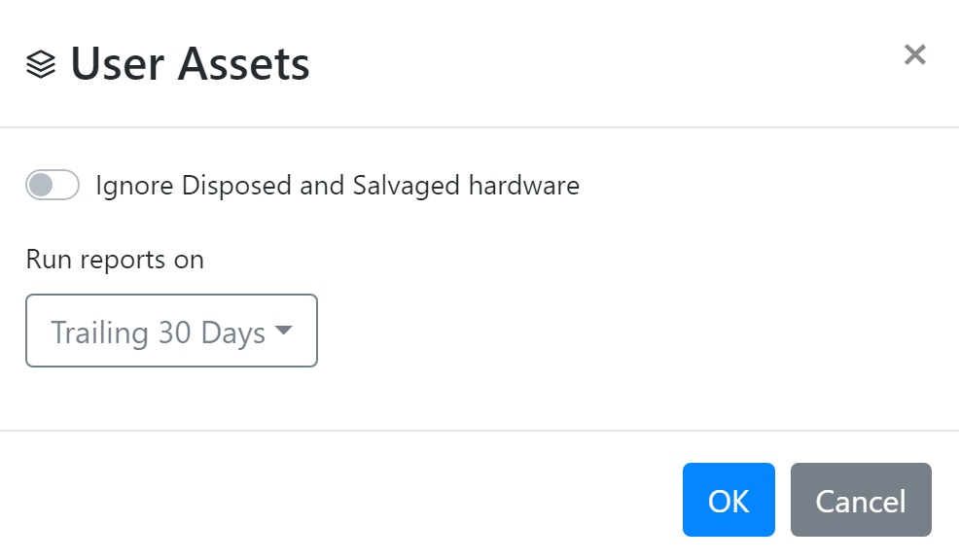Toggle the switch beside Ignore Disposed hardware
This screenshot has height=560, width=959.
52,185
